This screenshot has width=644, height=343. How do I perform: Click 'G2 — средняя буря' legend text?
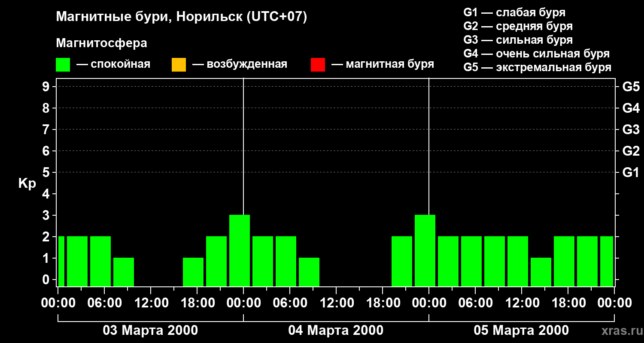[x=518, y=26]
